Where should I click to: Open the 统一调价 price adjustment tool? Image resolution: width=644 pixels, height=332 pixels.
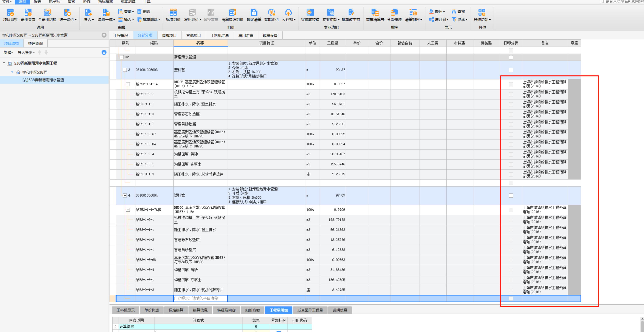point(68,15)
